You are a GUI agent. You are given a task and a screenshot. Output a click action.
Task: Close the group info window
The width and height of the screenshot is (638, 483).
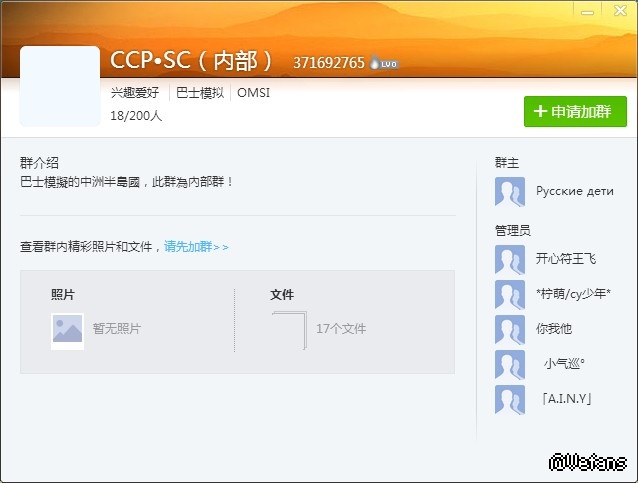620,11
